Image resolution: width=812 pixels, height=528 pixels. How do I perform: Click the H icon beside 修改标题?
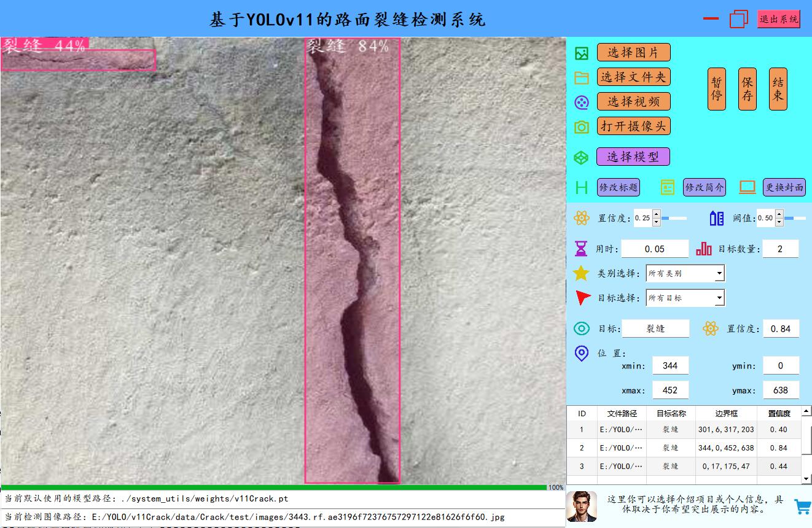click(x=581, y=187)
